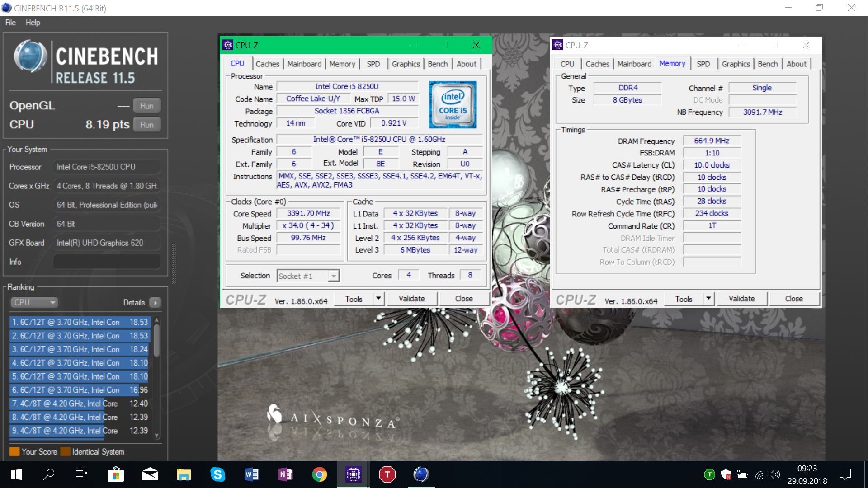Open Ranking Details arrow button
868x488 pixels.
pyautogui.click(x=155, y=303)
